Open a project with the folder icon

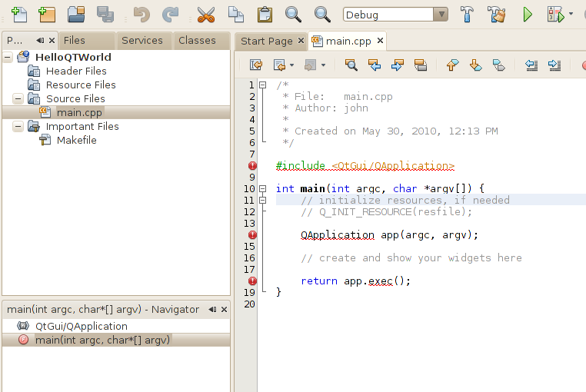pos(75,14)
